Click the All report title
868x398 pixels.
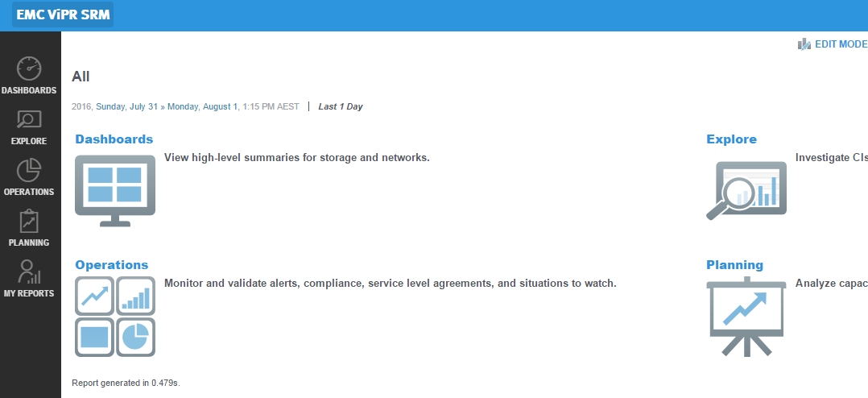[81, 77]
